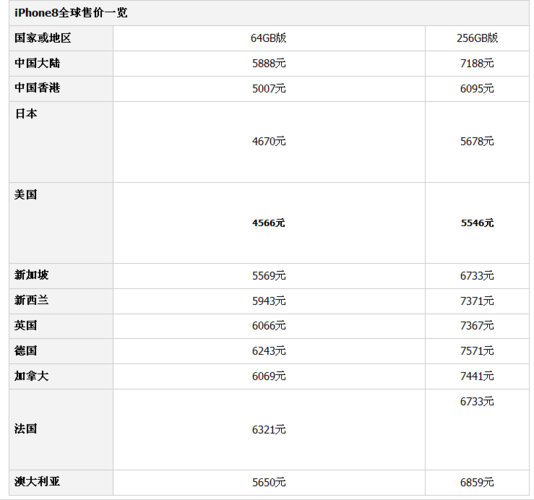The image size is (534, 500).
Task: Pick the 5007元 price for 中国香港
Action: [269, 89]
